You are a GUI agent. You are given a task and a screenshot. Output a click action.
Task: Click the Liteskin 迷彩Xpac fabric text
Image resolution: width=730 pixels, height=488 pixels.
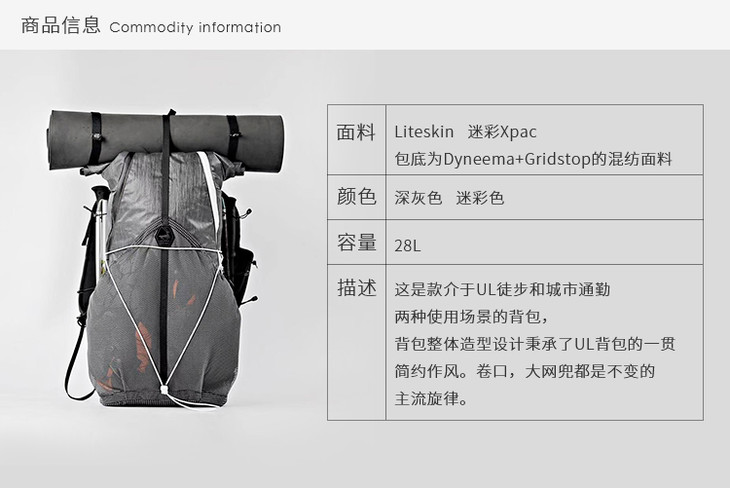[x=465, y=132]
